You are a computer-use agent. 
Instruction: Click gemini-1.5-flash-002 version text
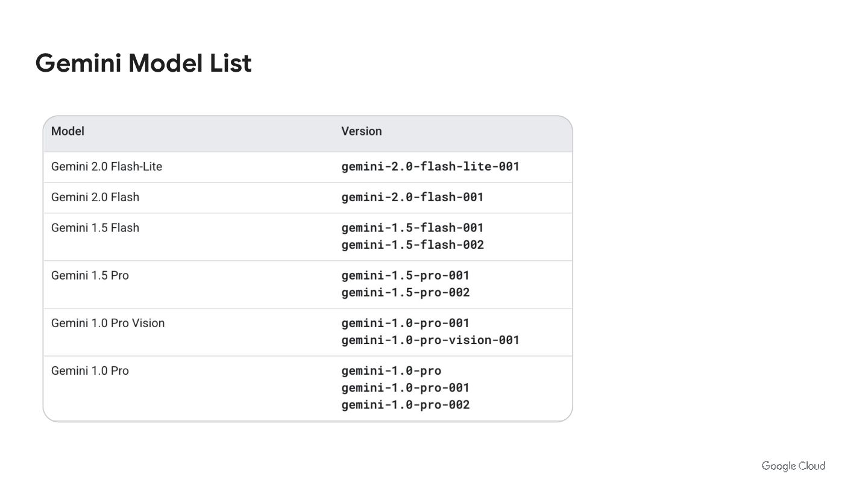point(412,245)
